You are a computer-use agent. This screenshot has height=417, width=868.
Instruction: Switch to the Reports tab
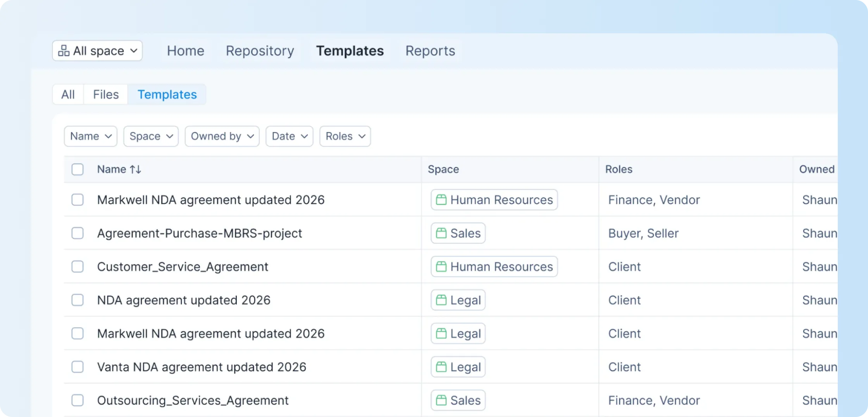click(x=430, y=51)
